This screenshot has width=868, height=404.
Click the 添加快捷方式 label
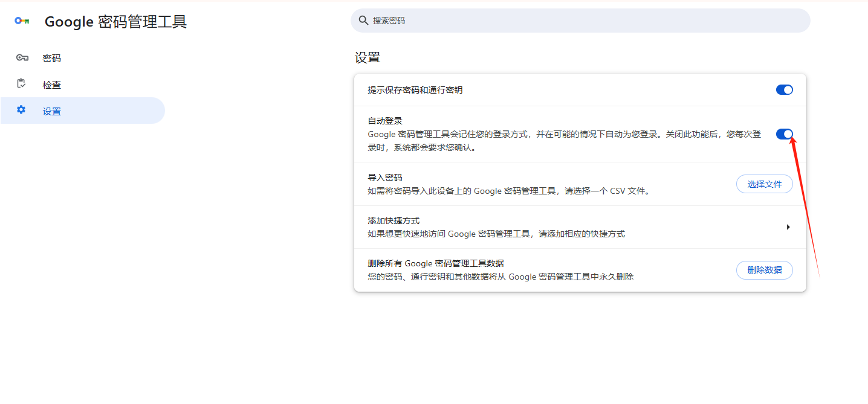(x=394, y=220)
